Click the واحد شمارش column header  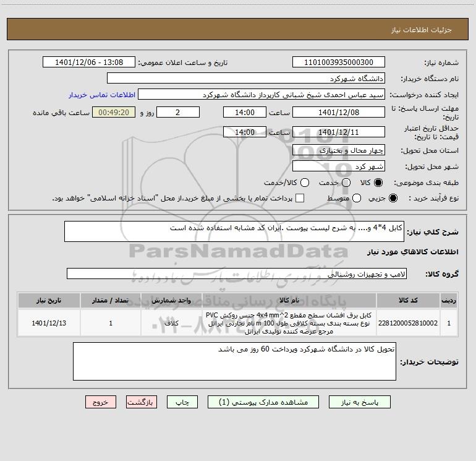[x=171, y=300]
